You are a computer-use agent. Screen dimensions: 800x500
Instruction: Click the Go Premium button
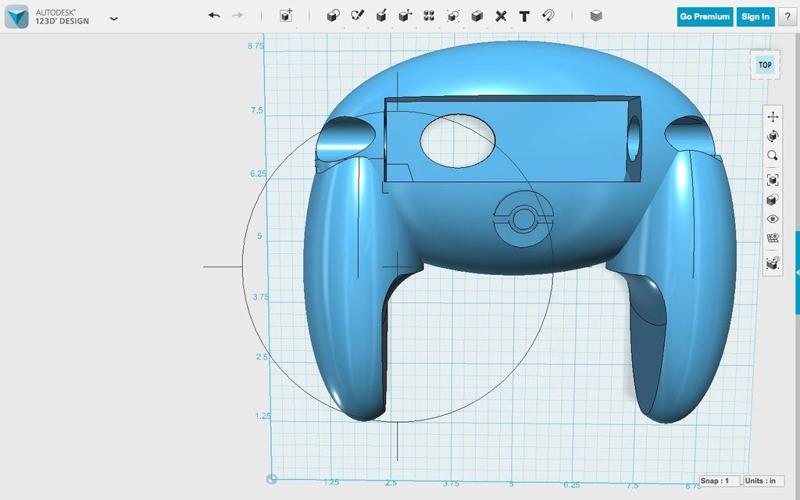click(705, 17)
